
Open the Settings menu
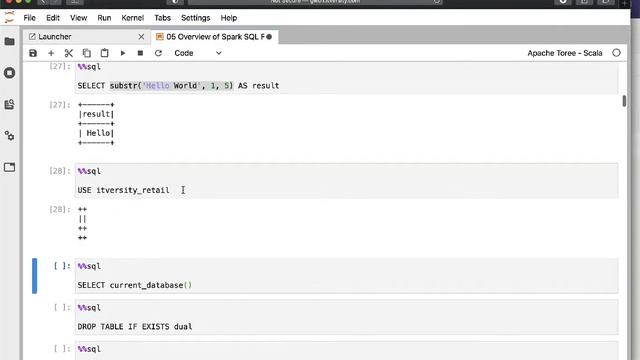point(196,18)
